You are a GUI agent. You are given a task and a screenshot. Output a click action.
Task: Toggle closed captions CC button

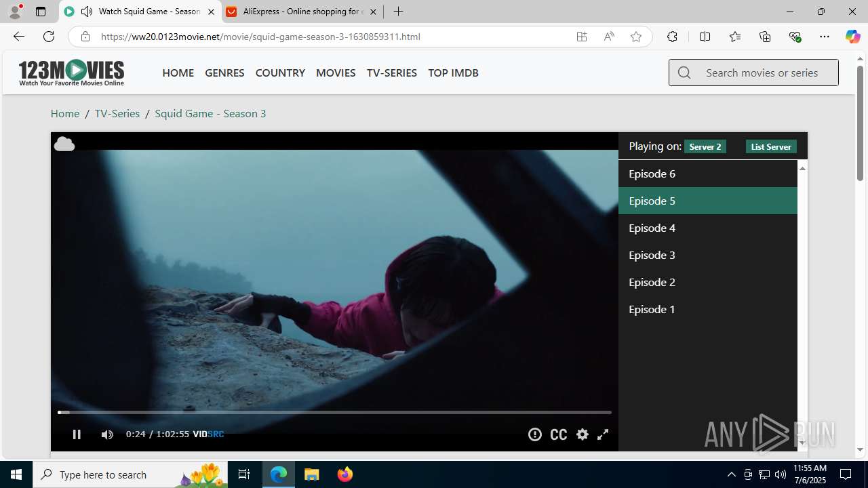559,434
